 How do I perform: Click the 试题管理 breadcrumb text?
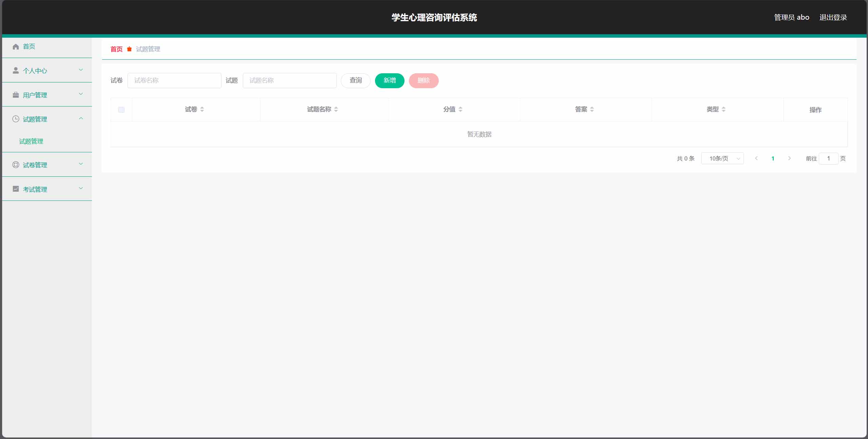(x=148, y=49)
